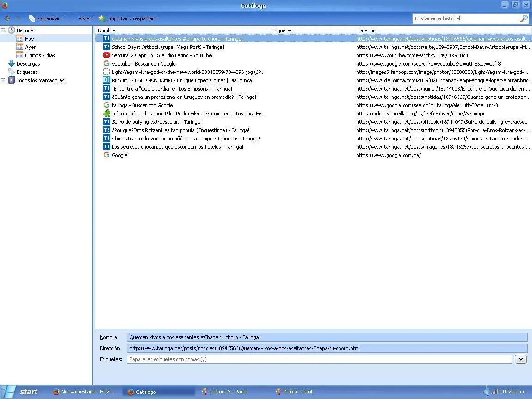Click the Etiquetas tag icon in the sidebar

12,72
